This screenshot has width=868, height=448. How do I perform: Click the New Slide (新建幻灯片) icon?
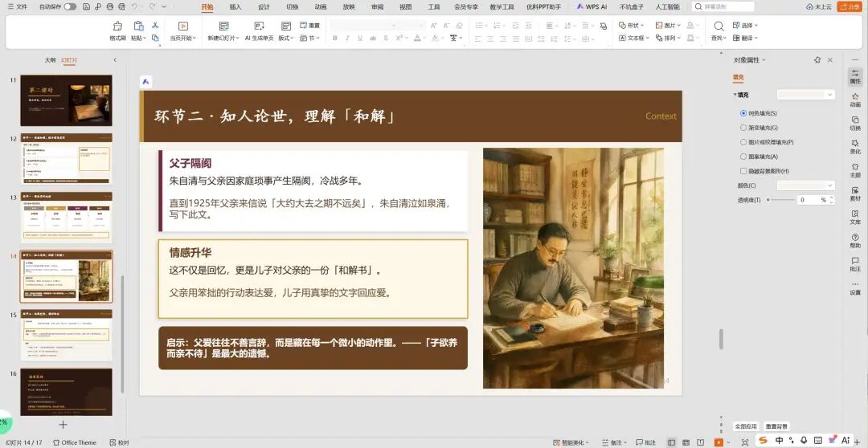pyautogui.click(x=223, y=26)
